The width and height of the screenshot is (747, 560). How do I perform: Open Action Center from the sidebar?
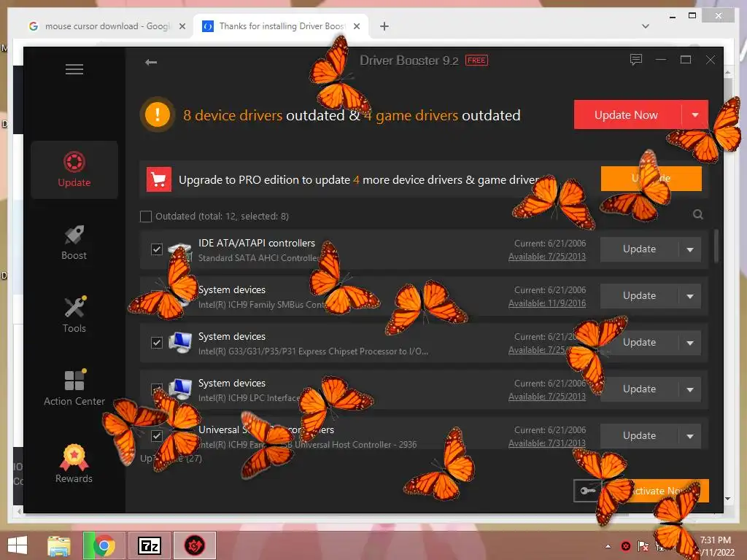coord(74,388)
